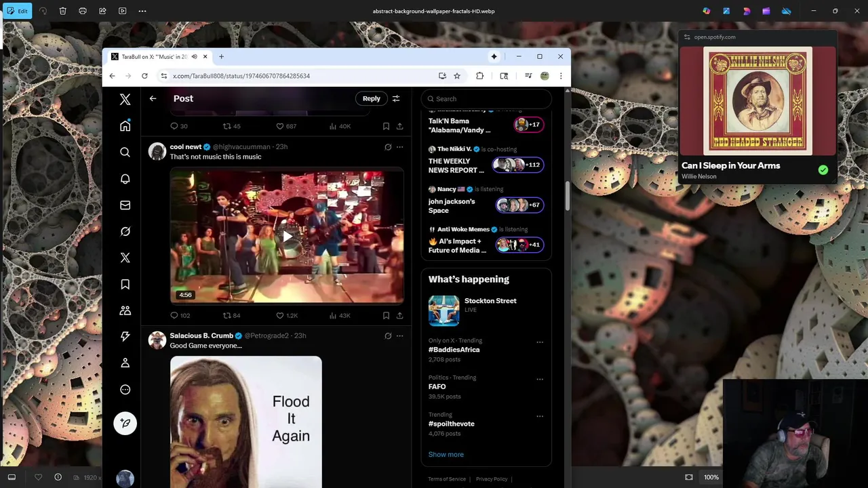Click the X page vertical scrollbar
The height and width of the screenshot is (488, 868).
(x=568, y=197)
